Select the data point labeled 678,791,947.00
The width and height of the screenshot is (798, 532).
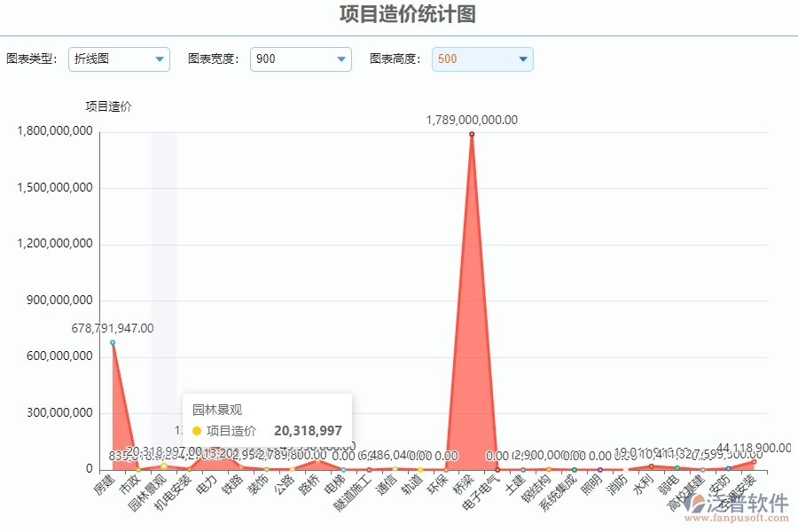113,342
